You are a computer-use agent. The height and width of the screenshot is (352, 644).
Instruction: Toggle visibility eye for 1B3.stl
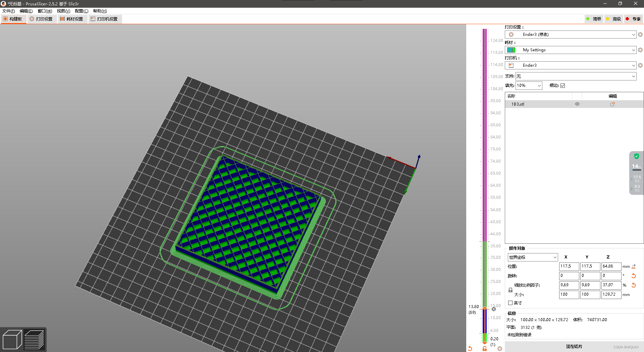(577, 104)
